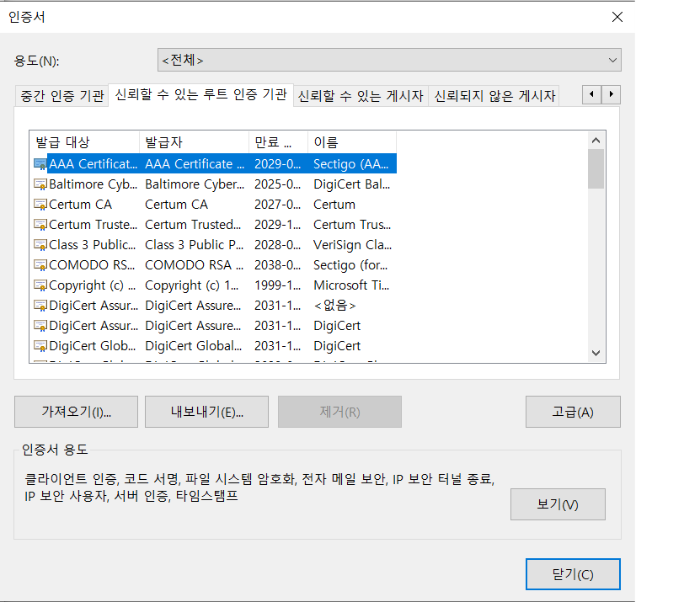Close the dialog with 닫기(C)
Screen dimensions: 700x602
(573, 574)
